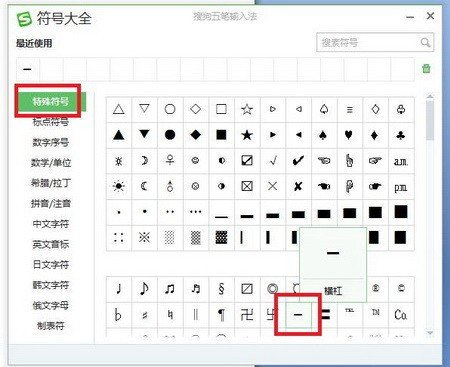Insert the highlighted 横杠 dash symbol
The width and height of the screenshot is (450, 367).
tap(298, 314)
